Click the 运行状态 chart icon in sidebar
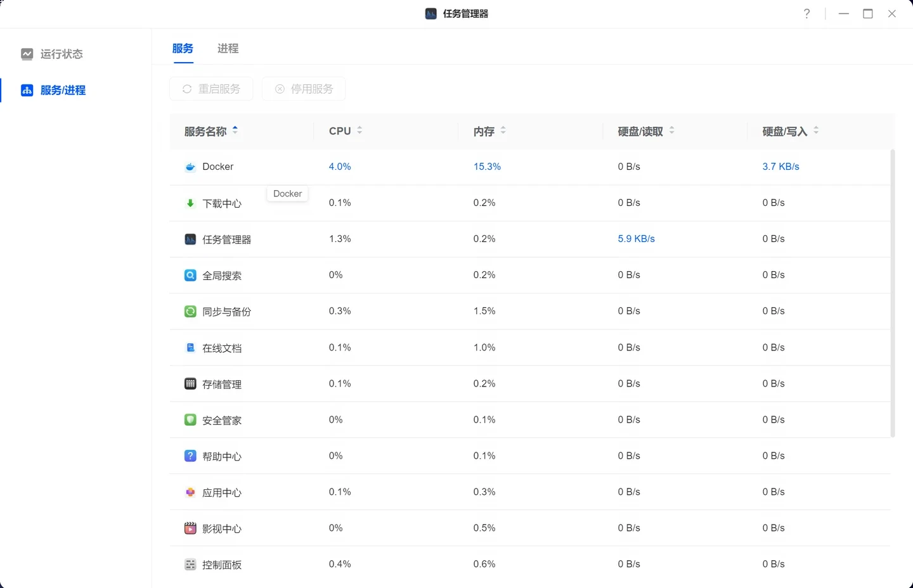 click(x=27, y=54)
